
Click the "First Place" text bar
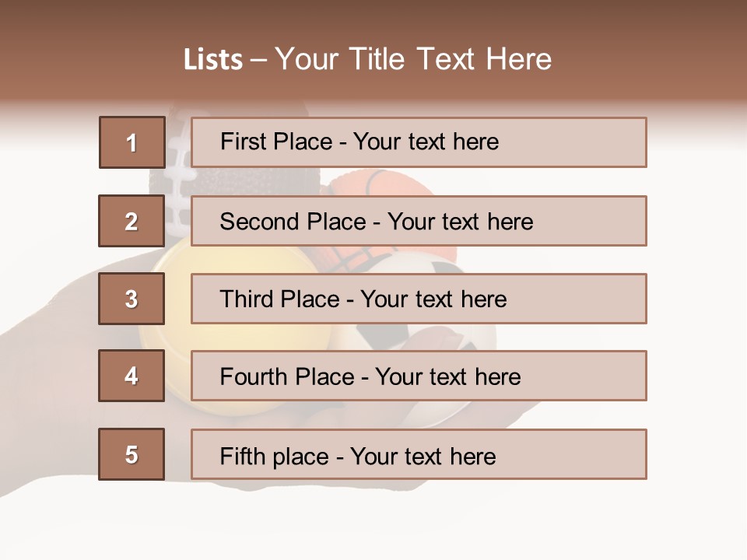[419, 142]
